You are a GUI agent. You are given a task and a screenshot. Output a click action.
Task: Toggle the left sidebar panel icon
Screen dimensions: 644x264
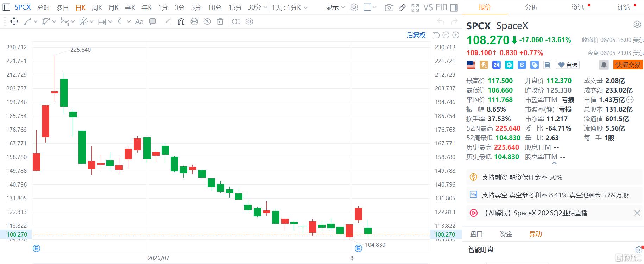coord(7,7)
